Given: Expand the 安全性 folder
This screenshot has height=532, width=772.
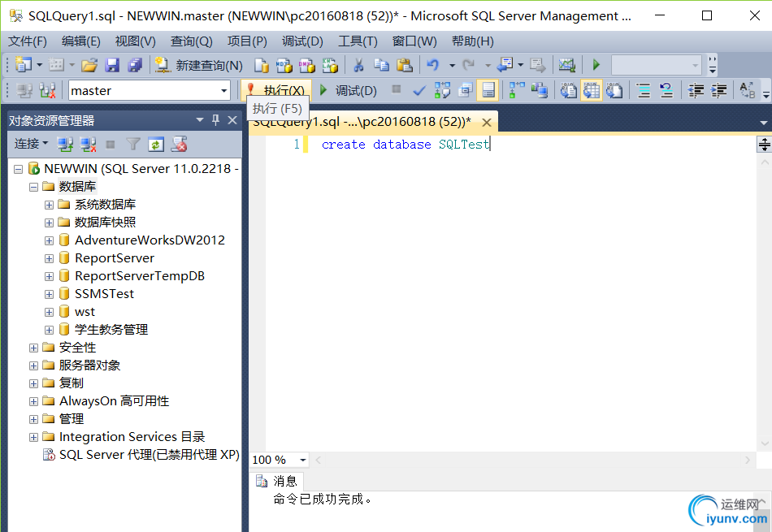Looking at the screenshot, I should [33, 348].
